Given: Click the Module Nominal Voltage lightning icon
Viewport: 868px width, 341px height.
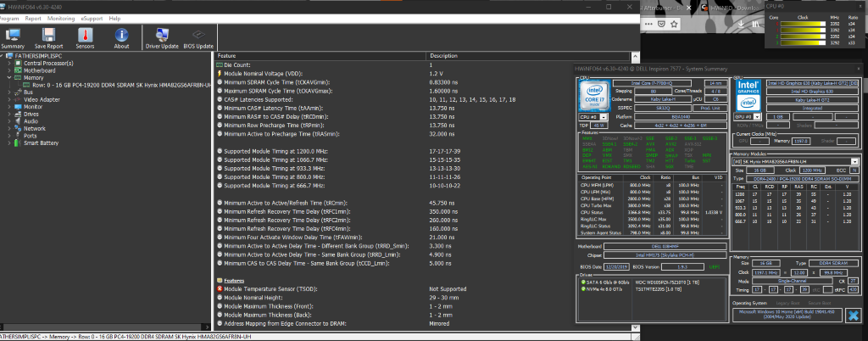Looking at the screenshot, I should [220, 73].
